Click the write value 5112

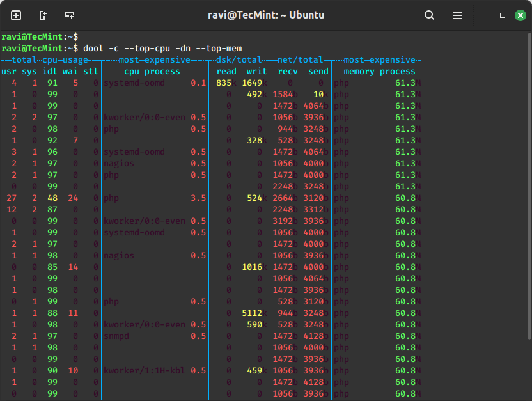coord(252,313)
